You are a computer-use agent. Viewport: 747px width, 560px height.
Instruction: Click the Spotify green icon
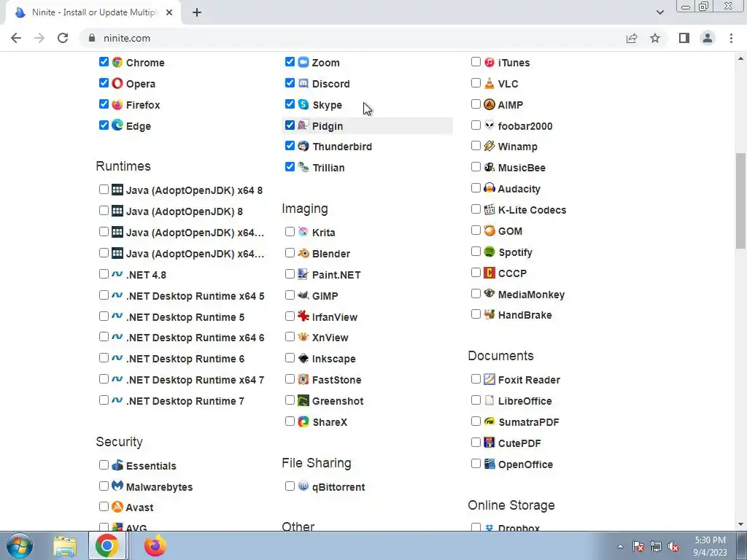[489, 252]
